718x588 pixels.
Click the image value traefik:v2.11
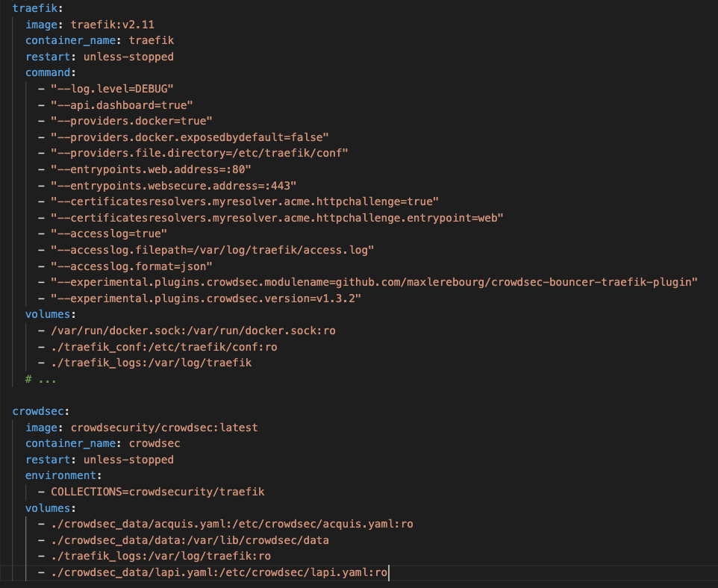(x=112, y=25)
